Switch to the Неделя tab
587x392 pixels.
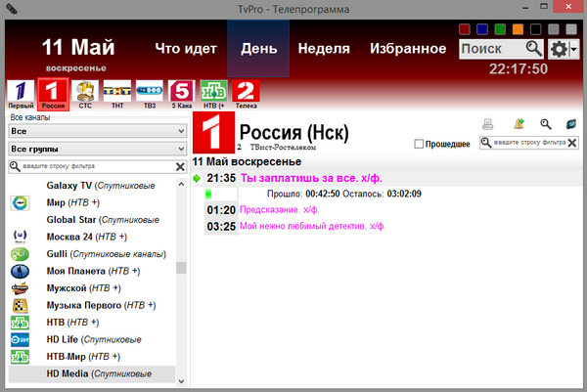coord(325,48)
